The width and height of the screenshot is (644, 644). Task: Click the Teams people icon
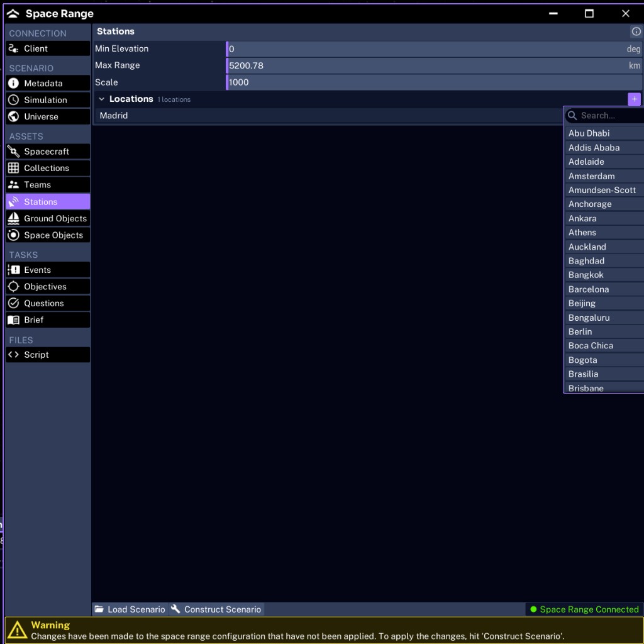(x=14, y=185)
